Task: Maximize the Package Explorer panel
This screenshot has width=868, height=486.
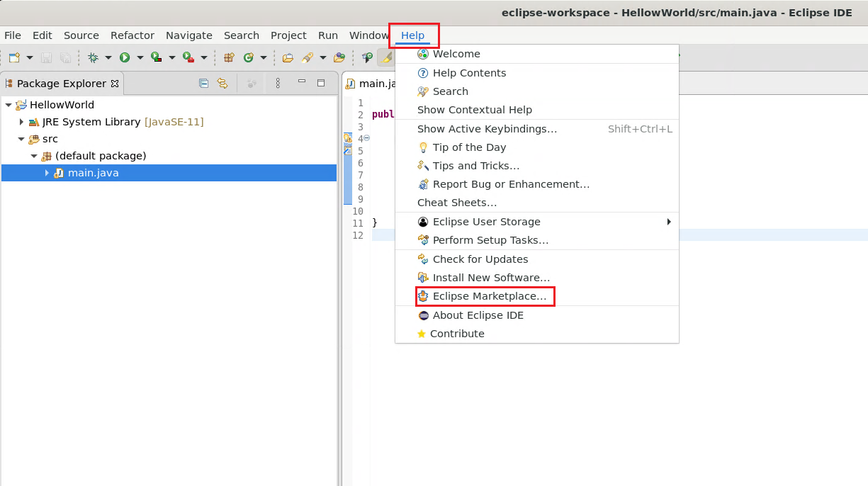Action: coord(321,82)
